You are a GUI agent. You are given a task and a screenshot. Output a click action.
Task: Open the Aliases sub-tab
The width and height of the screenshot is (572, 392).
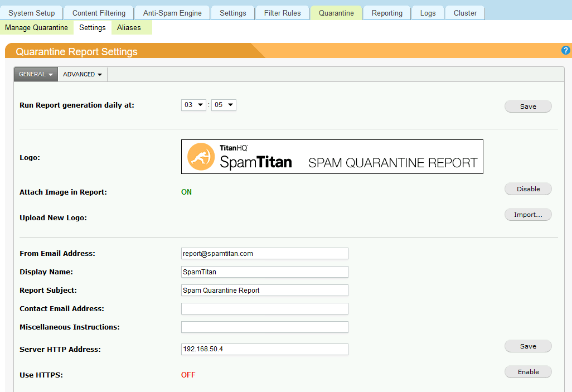pyautogui.click(x=129, y=28)
